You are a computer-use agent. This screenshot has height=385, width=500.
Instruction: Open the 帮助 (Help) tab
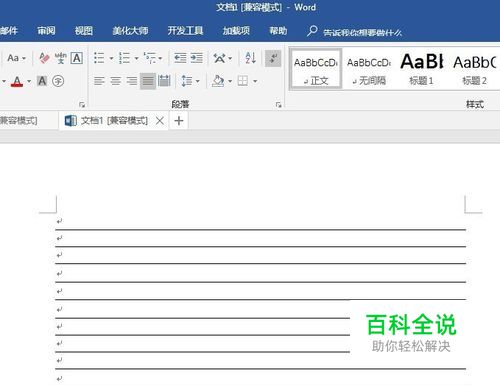pyautogui.click(x=278, y=31)
